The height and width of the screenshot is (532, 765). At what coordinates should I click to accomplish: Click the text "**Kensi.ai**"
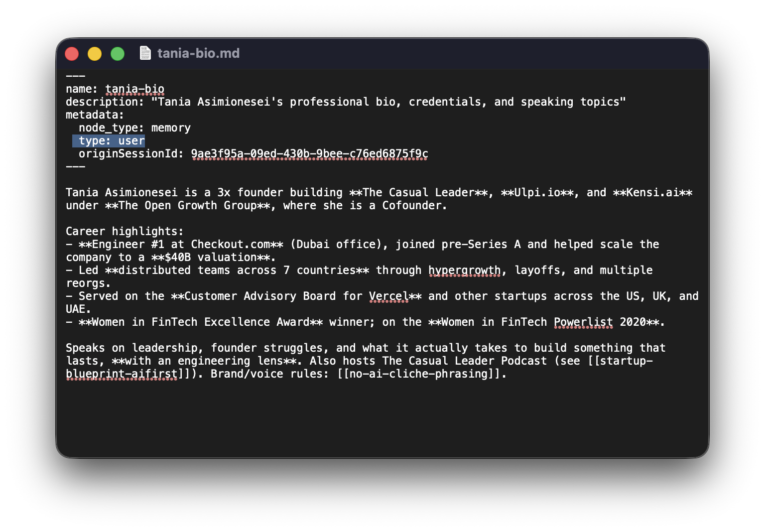(x=652, y=193)
